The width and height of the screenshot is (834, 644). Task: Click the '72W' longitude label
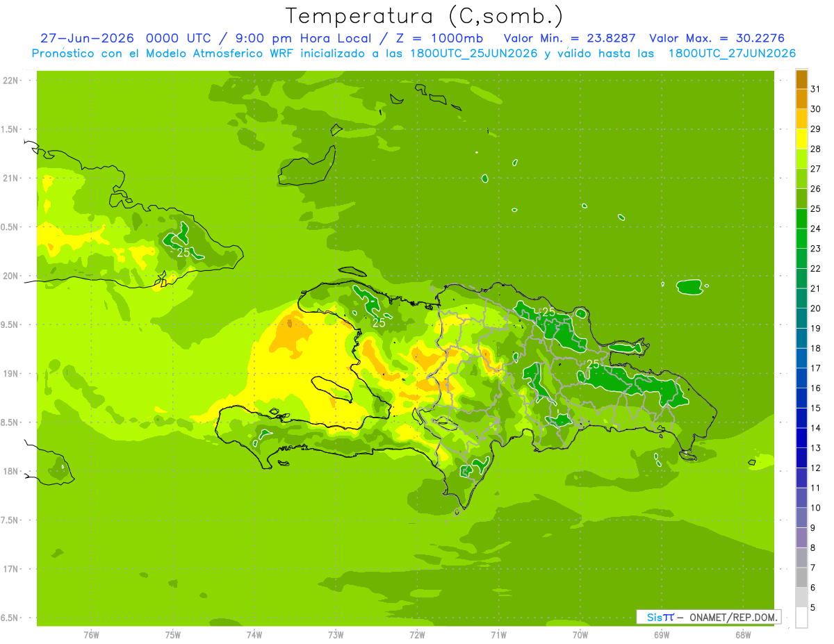click(417, 634)
